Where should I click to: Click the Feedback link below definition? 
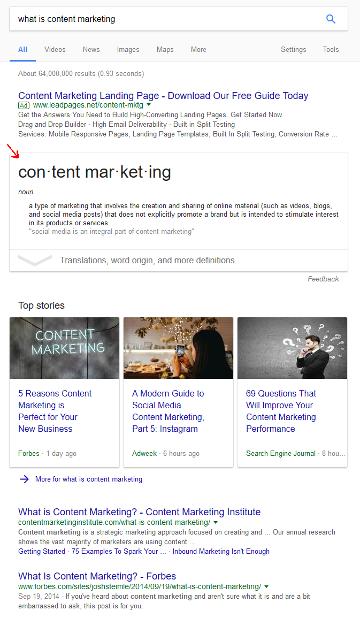323,279
